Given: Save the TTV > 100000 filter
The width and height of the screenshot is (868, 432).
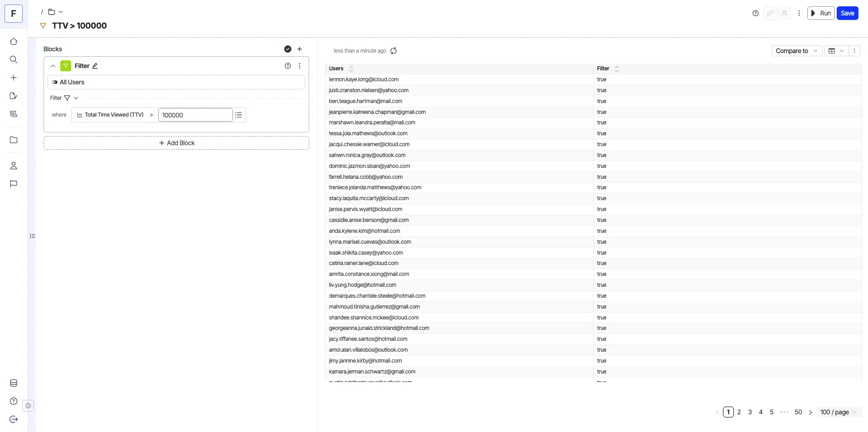Looking at the screenshot, I should (x=848, y=13).
